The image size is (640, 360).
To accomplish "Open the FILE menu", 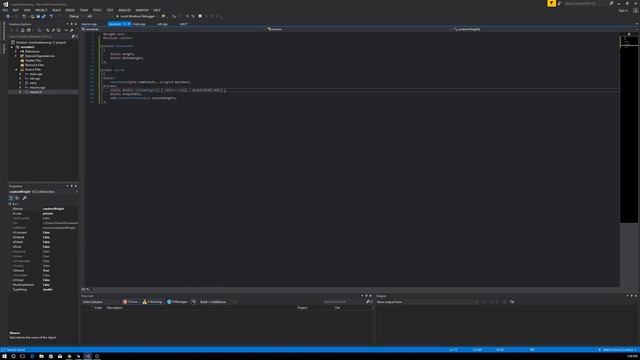I will [5, 10].
